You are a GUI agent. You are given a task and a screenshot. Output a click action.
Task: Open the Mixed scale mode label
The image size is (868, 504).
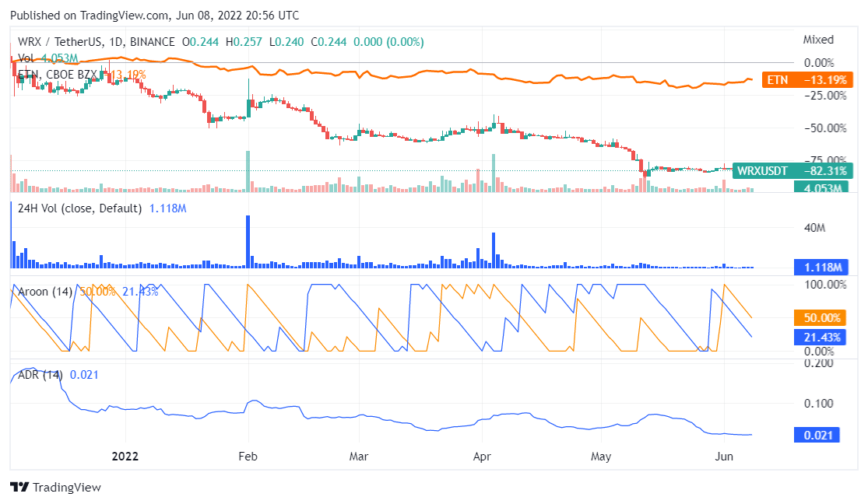point(817,40)
